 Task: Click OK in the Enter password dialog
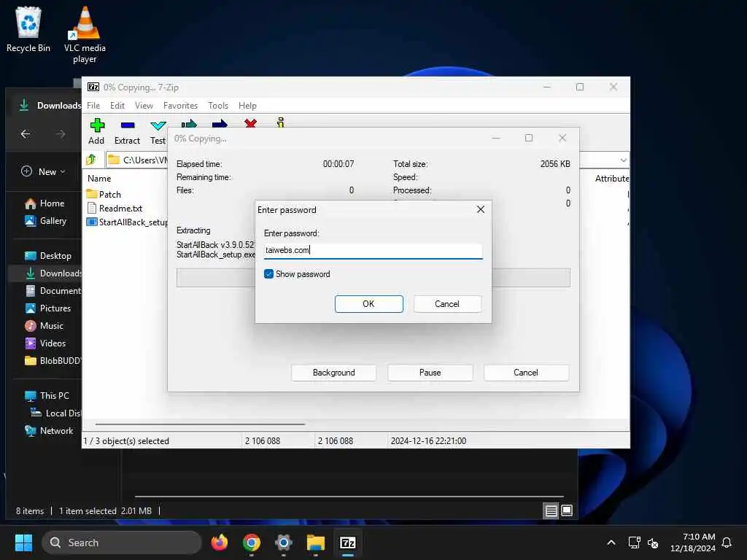click(x=368, y=304)
